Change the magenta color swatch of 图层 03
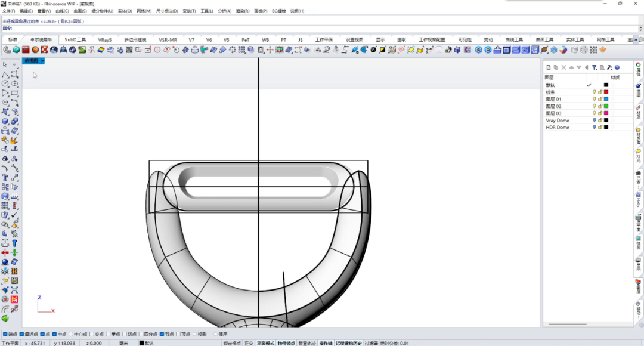 click(x=606, y=113)
